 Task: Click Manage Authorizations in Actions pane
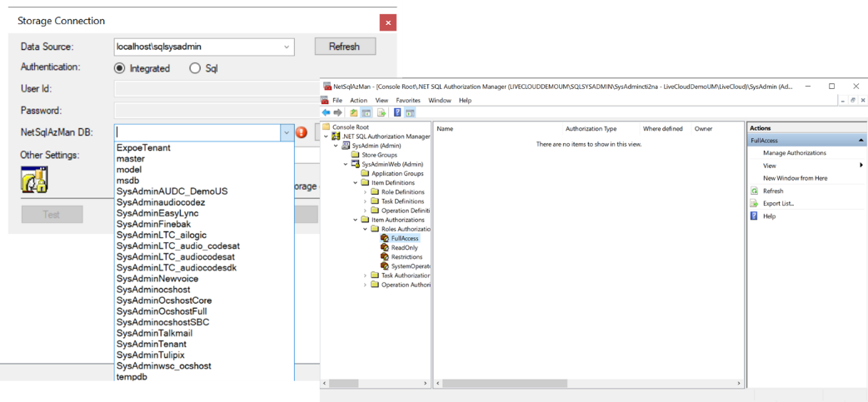[x=794, y=153]
